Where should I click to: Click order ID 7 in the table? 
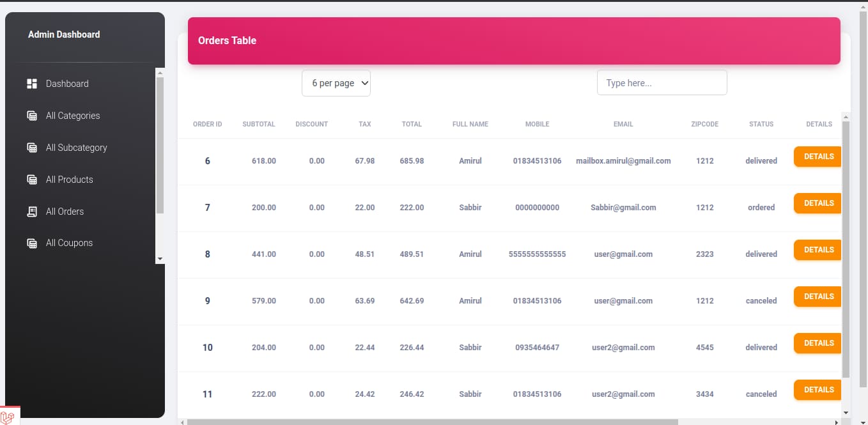[207, 207]
